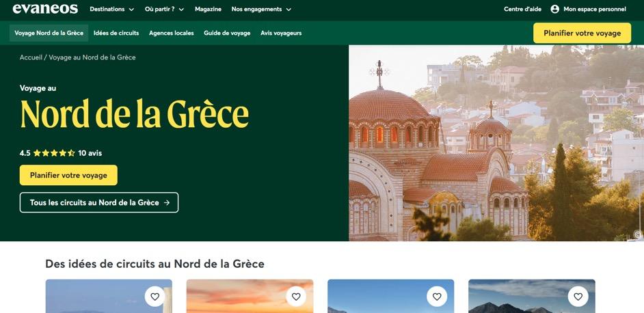Click the evaneos logo
This screenshot has width=644, height=313.
pos(45,9)
